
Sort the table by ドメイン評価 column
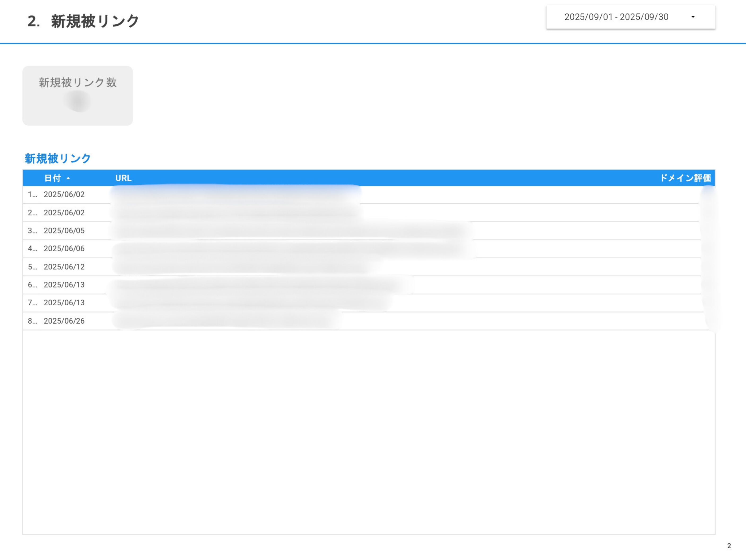click(686, 178)
